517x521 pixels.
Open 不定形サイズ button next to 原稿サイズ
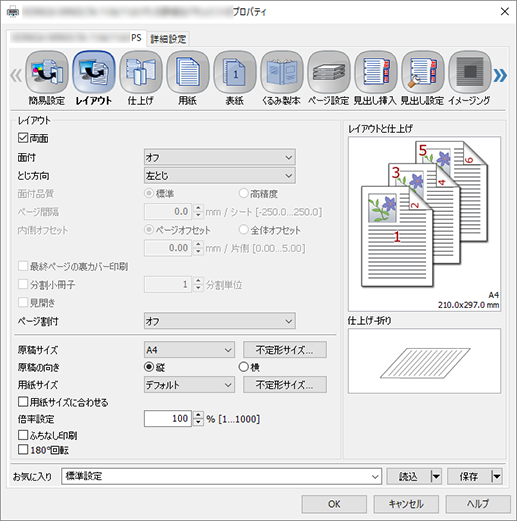[285, 350]
